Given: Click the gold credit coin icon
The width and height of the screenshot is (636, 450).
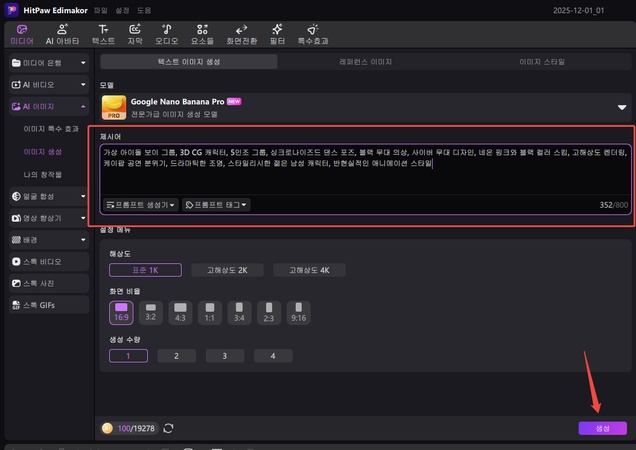Looking at the screenshot, I should pyautogui.click(x=107, y=428).
